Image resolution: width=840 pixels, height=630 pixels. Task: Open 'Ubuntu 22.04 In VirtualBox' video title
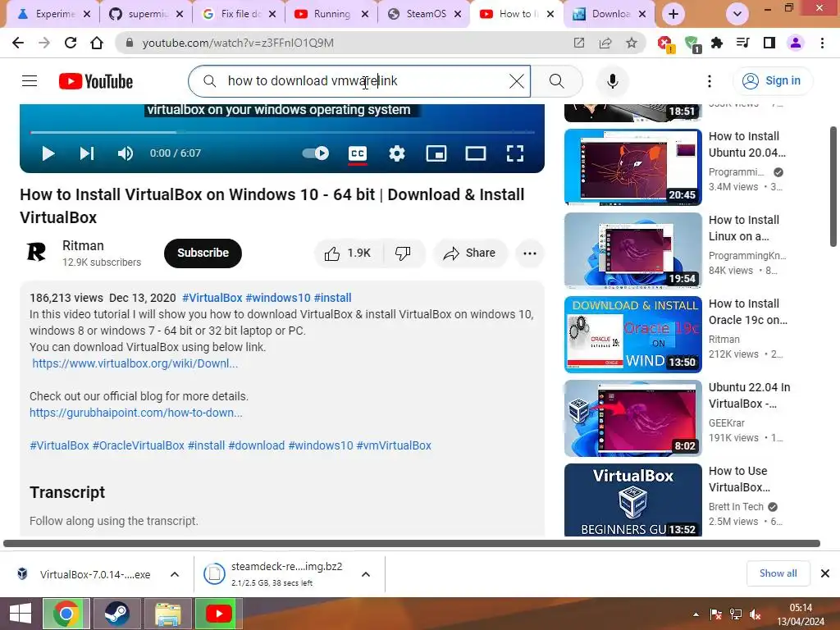pyautogui.click(x=749, y=395)
